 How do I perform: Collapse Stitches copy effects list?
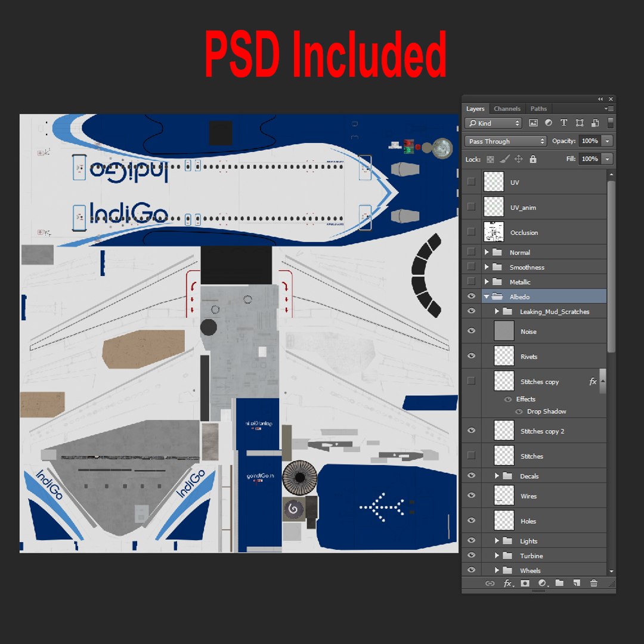[603, 381]
